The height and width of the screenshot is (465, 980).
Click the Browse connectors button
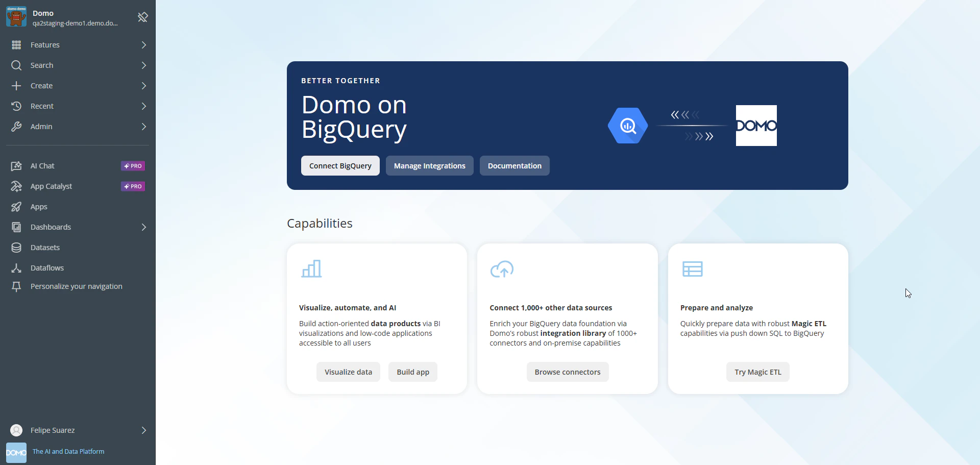568,372
